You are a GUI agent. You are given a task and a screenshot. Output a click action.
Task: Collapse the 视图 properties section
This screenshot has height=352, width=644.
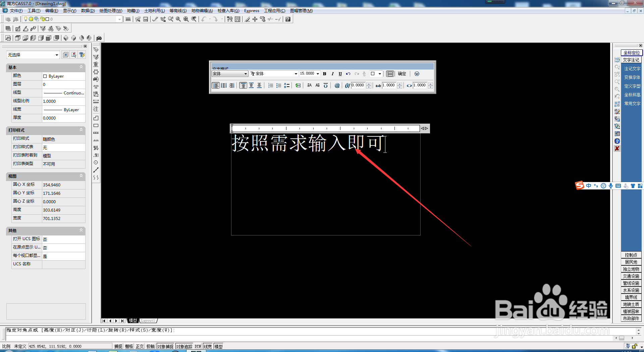tap(81, 176)
